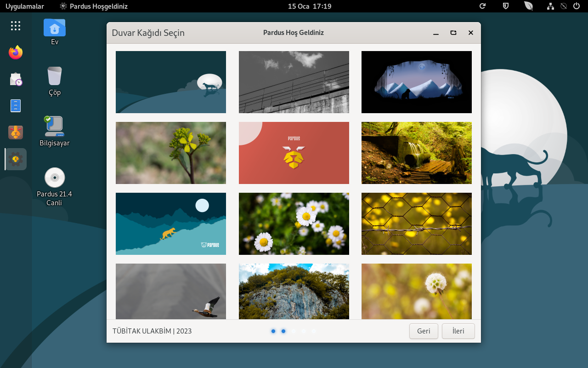Choose the cave view of snowy mountains wallpaper
This screenshot has width=588, height=368.
(417, 82)
